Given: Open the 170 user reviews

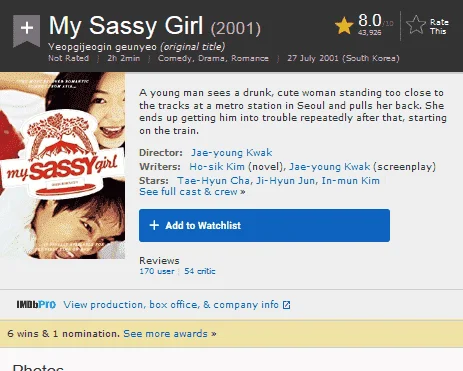Looking at the screenshot, I should [157, 271].
